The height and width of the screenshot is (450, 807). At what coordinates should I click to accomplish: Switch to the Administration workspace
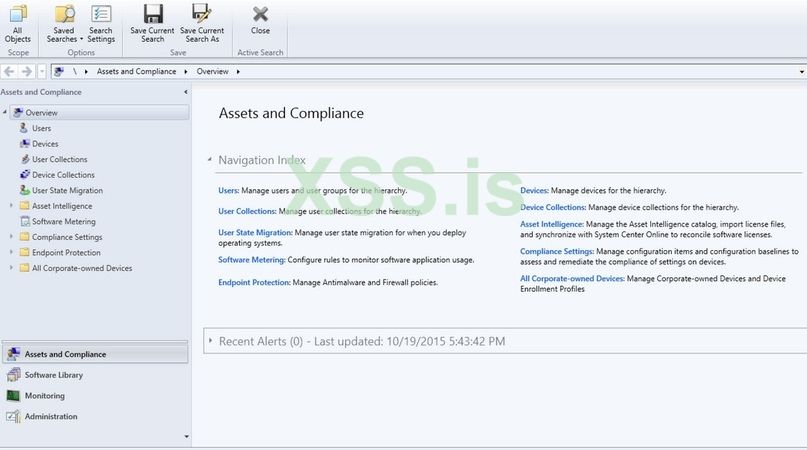pos(51,416)
